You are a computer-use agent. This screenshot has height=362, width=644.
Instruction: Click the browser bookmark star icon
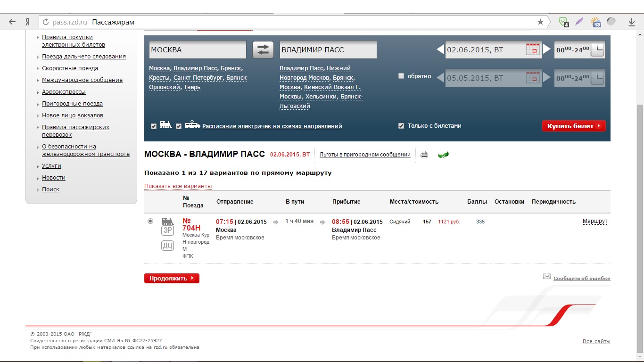(540, 22)
